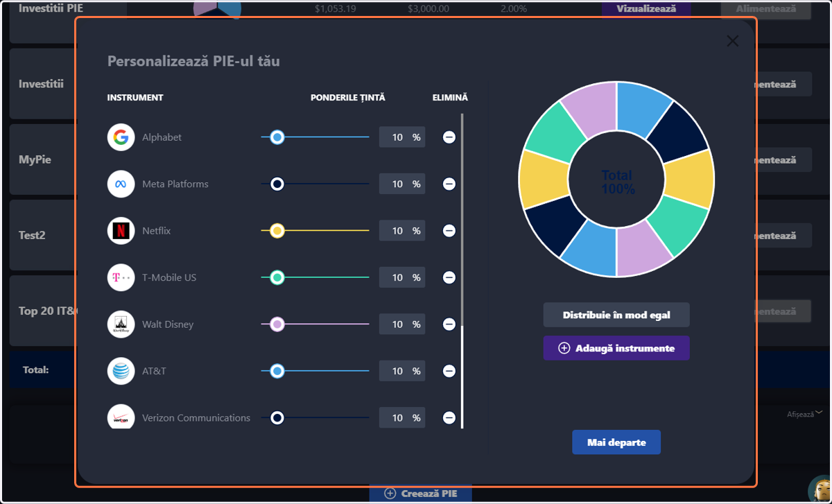Viewport: 832px width, 504px height.
Task: Click the Alphabet Google logo icon
Action: tap(121, 137)
